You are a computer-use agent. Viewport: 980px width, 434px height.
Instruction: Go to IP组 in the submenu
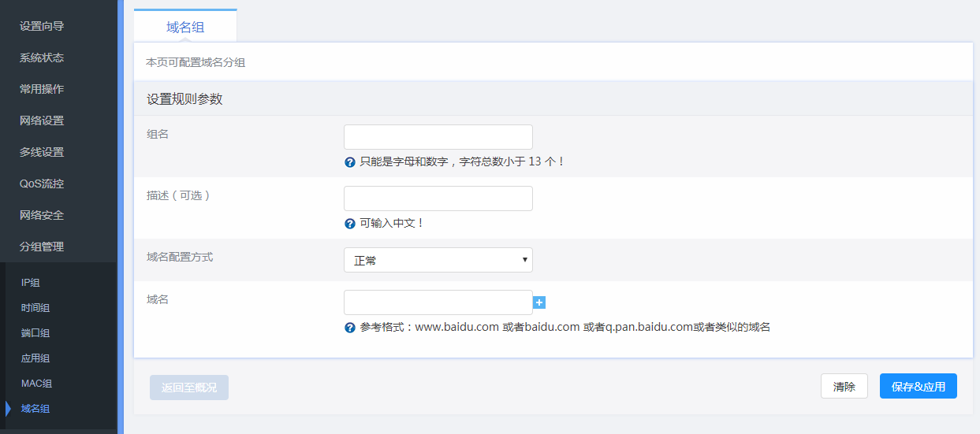[x=30, y=283]
